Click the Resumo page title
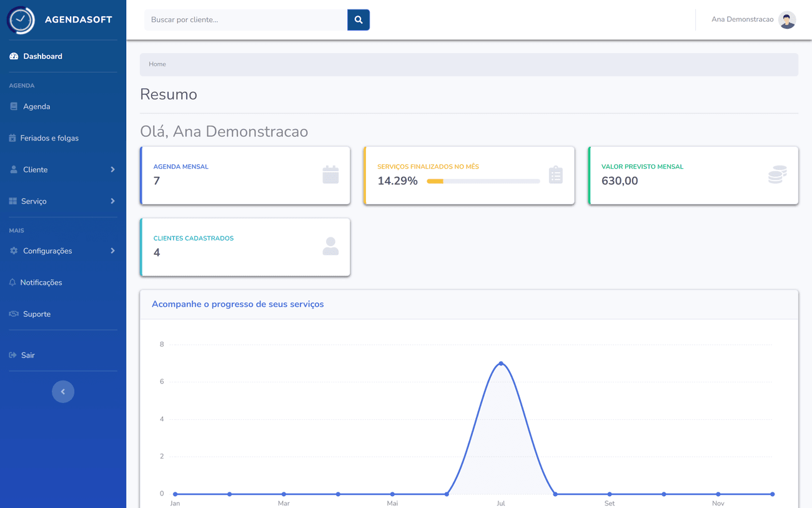This screenshot has height=508, width=812. pos(169,94)
